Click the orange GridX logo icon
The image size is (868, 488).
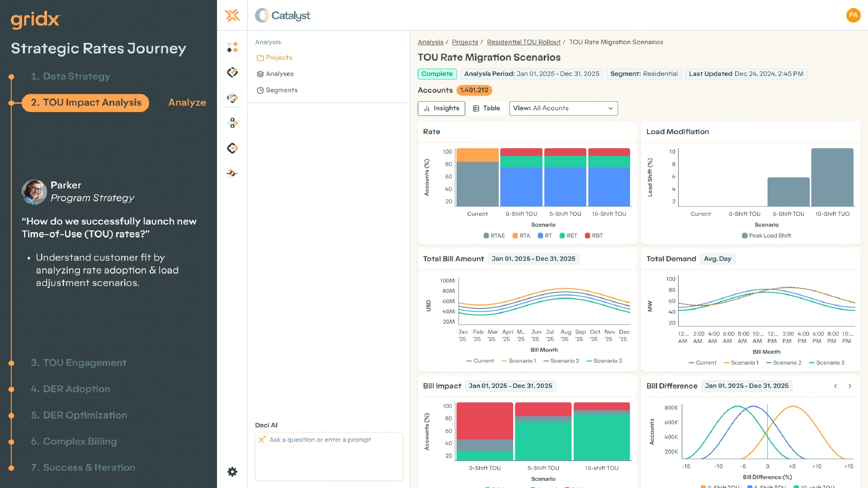point(232,15)
